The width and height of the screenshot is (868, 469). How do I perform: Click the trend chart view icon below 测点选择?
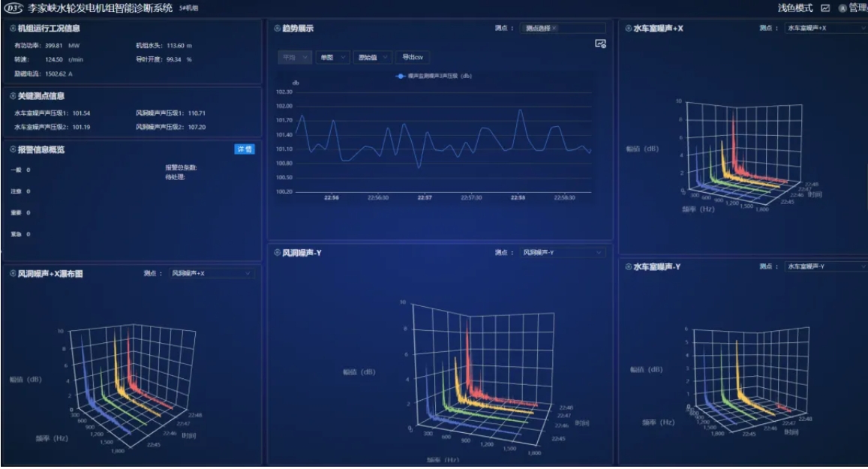[x=600, y=44]
